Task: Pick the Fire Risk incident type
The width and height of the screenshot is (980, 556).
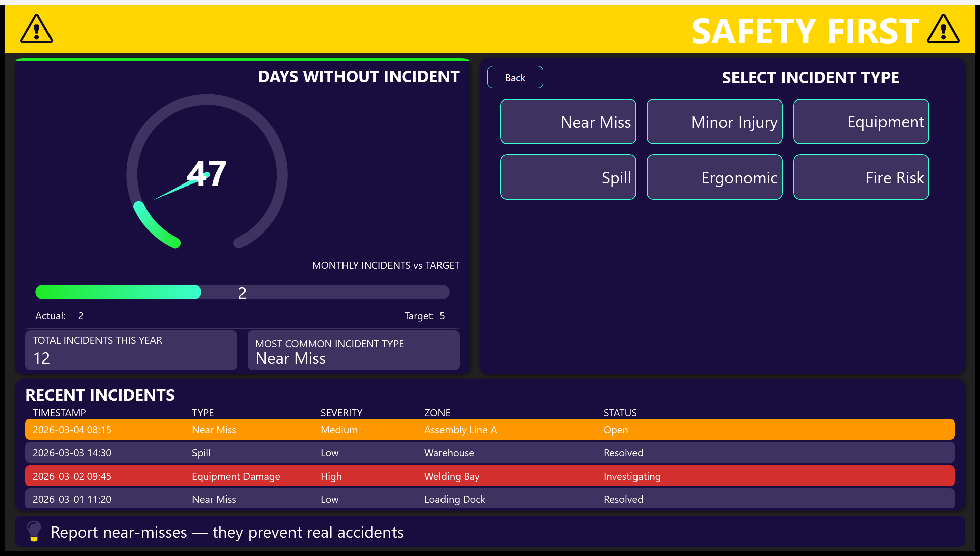Action: [861, 177]
